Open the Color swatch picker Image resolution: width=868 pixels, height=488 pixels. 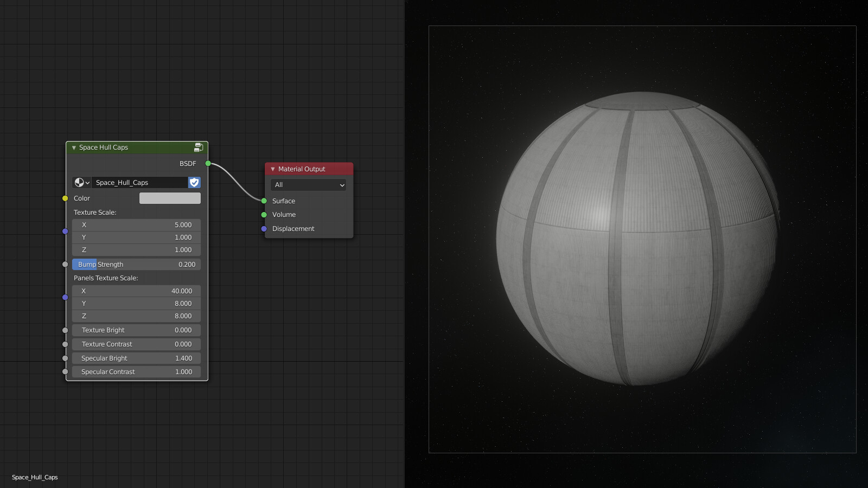(x=170, y=198)
